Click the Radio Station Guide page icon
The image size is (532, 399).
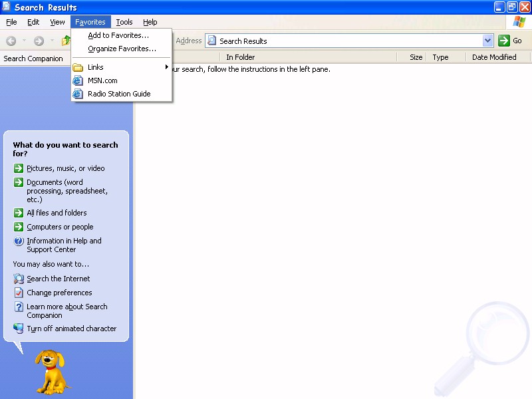[78, 94]
